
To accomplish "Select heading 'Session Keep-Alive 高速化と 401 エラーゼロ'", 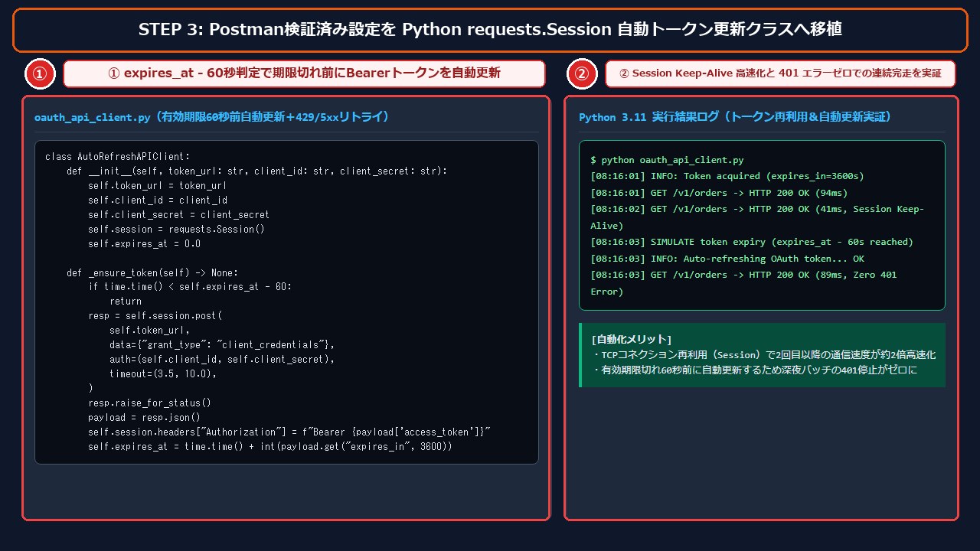I will coord(780,74).
